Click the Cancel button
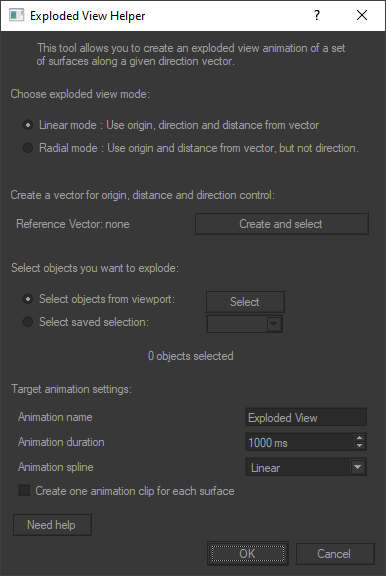386x576 pixels. (x=334, y=553)
